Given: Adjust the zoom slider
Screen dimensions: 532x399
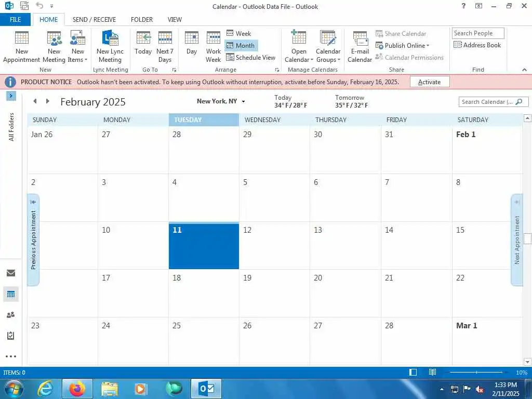Looking at the screenshot, I should [476, 372].
